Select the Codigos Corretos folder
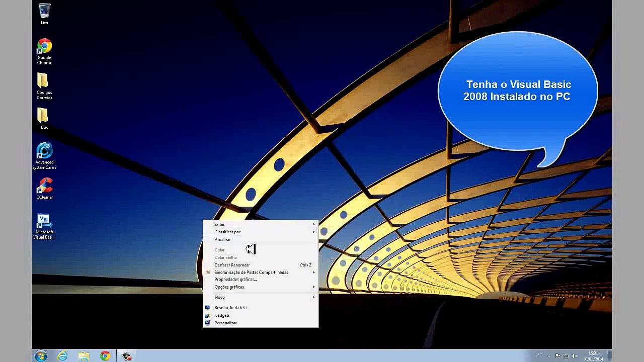 [x=44, y=86]
